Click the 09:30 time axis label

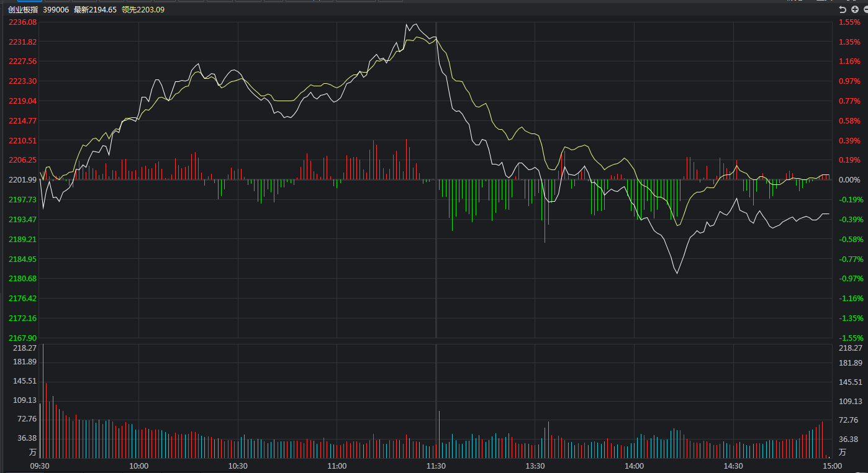(40, 466)
